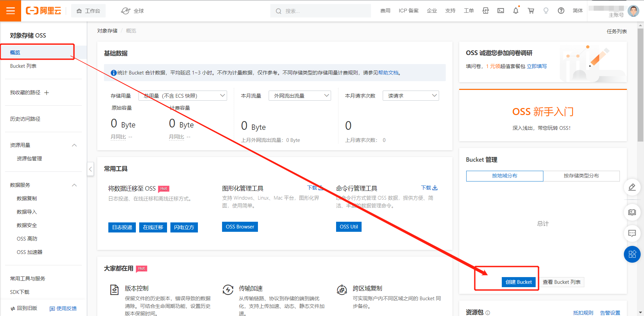The height and width of the screenshot is (316, 644).
Task: Open the 全球 region selector
Action: click(x=132, y=11)
